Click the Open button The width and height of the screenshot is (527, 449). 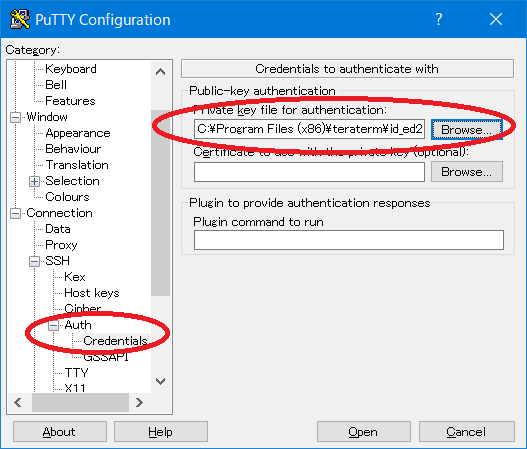point(363,432)
